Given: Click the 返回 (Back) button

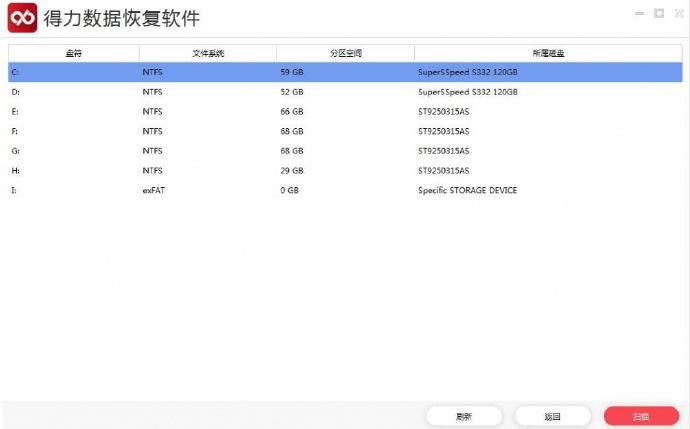Looking at the screenshot, I should (x=553, y=416).
